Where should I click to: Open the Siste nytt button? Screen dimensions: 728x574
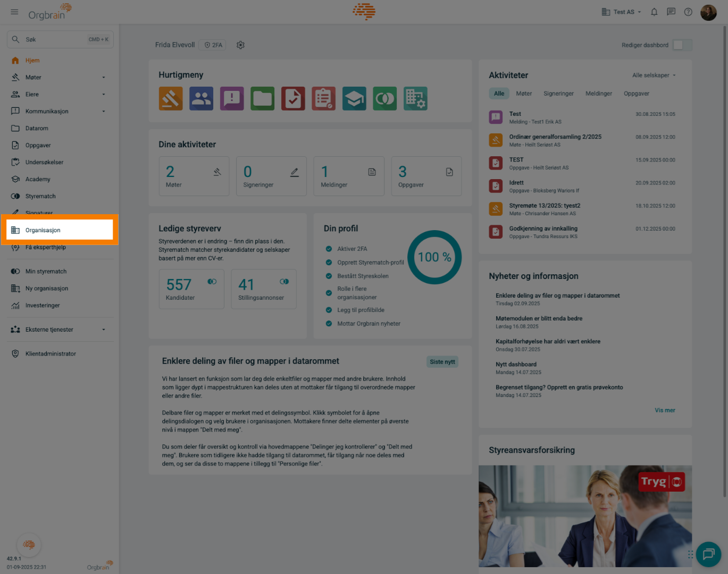point(442,362)
